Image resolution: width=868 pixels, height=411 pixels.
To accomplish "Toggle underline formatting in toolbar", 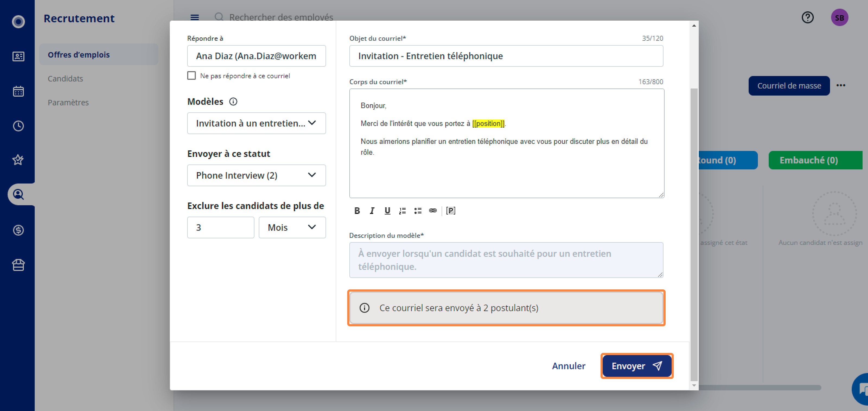I will coord(387,211).
